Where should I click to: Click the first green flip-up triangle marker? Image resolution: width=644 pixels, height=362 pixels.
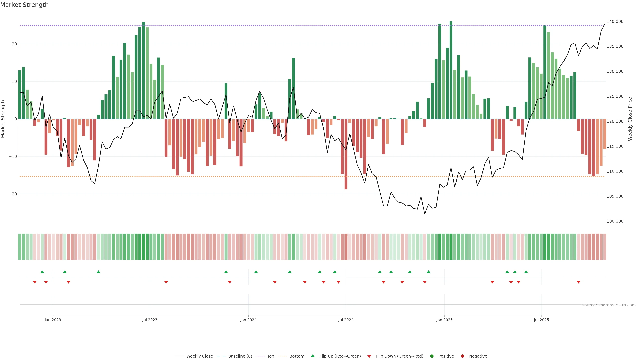tap(42, 272)
